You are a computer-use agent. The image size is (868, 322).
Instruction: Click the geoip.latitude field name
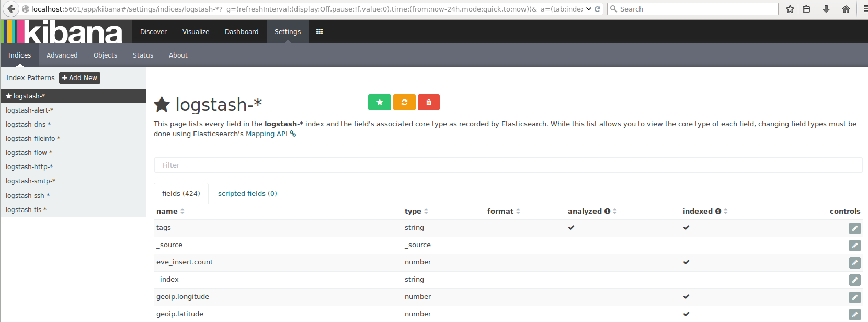(x=180, y=314)
